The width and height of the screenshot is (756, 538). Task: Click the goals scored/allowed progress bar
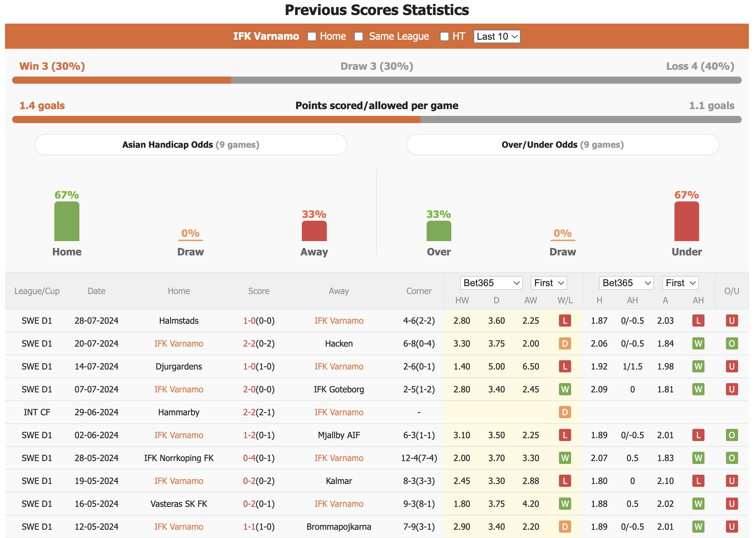tap(377, 119)
